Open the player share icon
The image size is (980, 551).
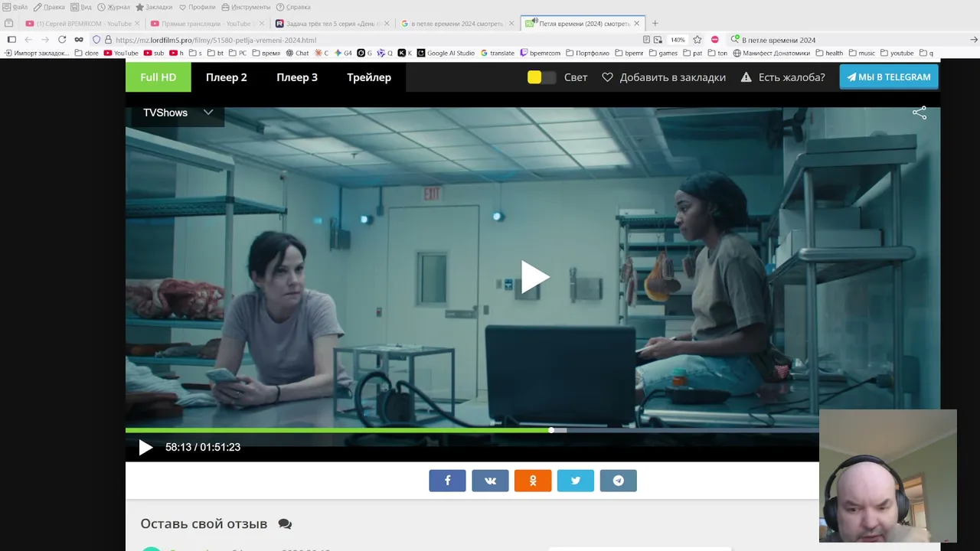pyautogui.click(x=920, y=113)
